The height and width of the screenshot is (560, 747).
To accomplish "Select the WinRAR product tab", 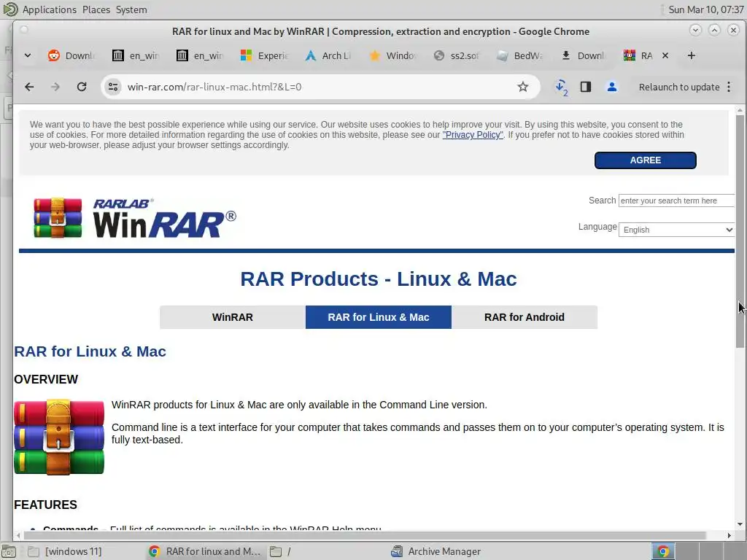I will (233, 317).
